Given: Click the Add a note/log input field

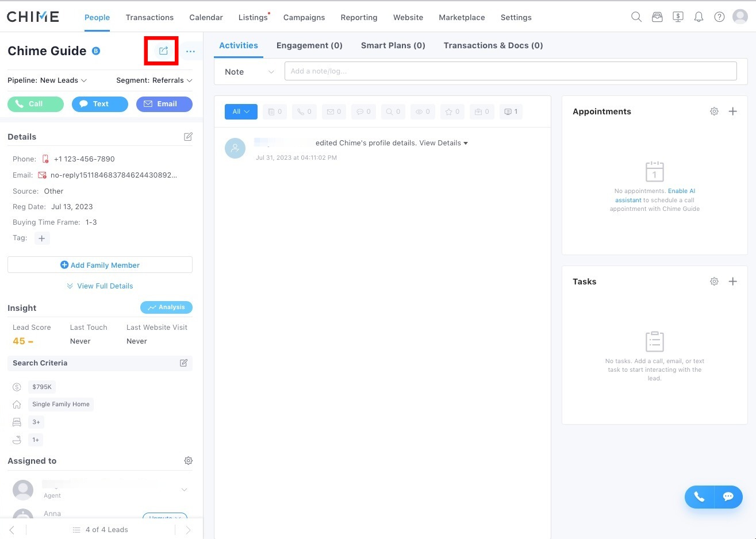Looking at the screenshot, I should [511, 71].
